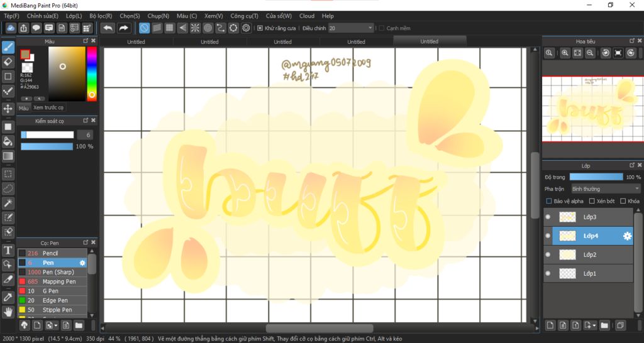The image size is (644, 343).
Task: Select the Brush tool in left toolbar
Action: point(8,47)
